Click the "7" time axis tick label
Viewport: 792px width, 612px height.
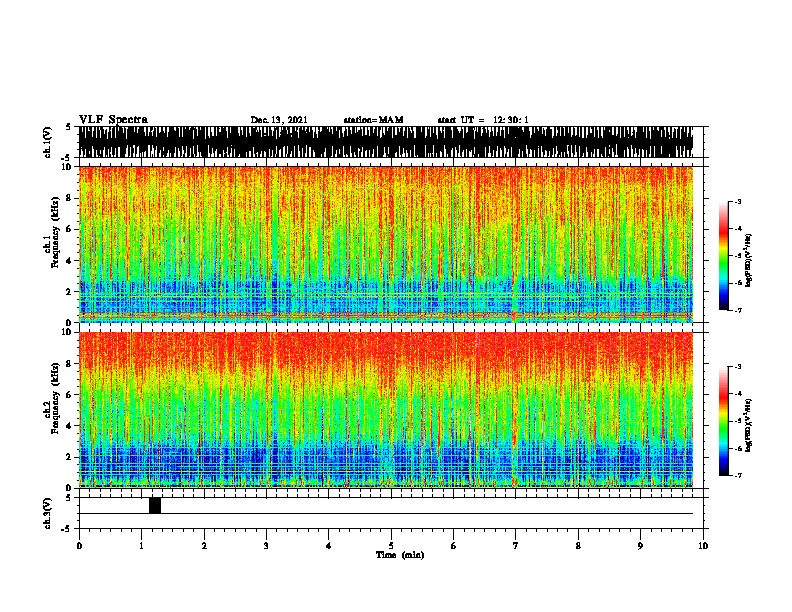click(x=516, y=546)
